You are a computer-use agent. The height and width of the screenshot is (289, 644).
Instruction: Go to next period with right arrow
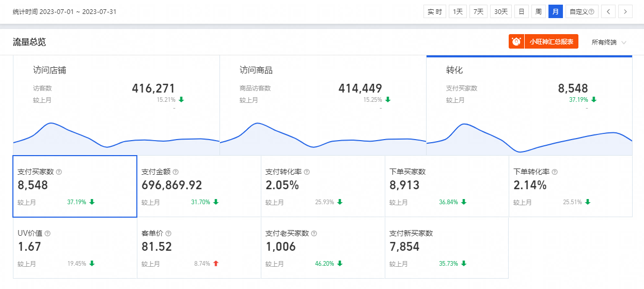point(625,11)
